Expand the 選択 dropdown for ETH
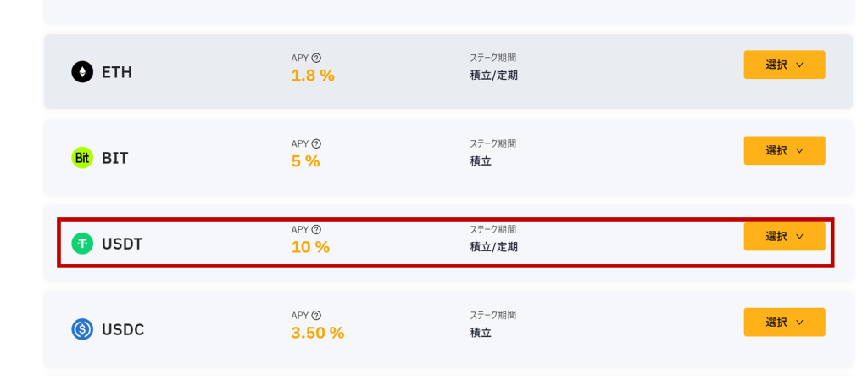868x376 pixels. [x=784, y=65]
